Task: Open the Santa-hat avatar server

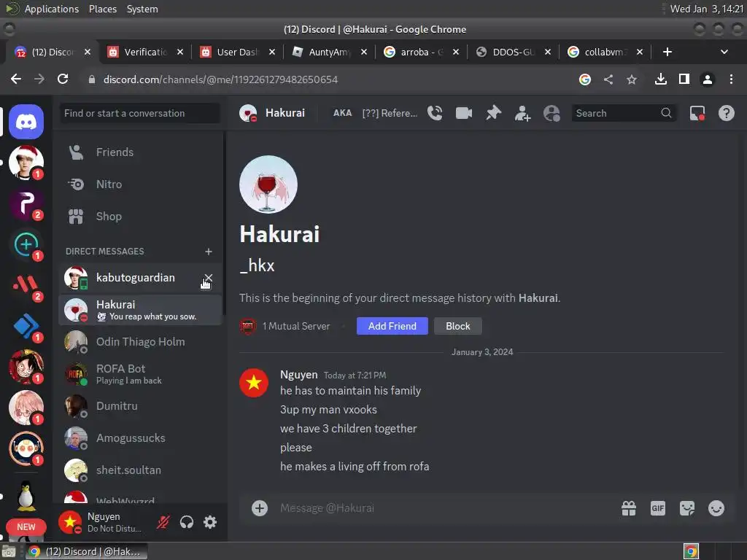Action: click(x=26, y=163)
